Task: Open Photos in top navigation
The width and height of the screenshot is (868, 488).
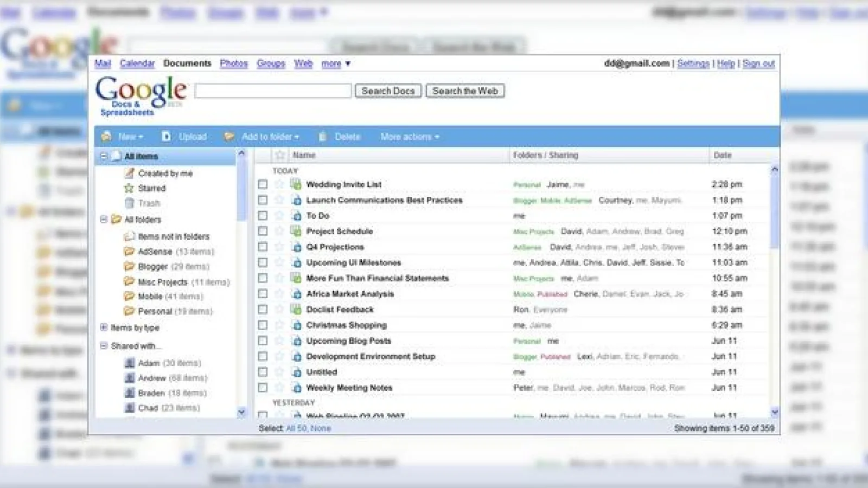Action: [234, 63]
